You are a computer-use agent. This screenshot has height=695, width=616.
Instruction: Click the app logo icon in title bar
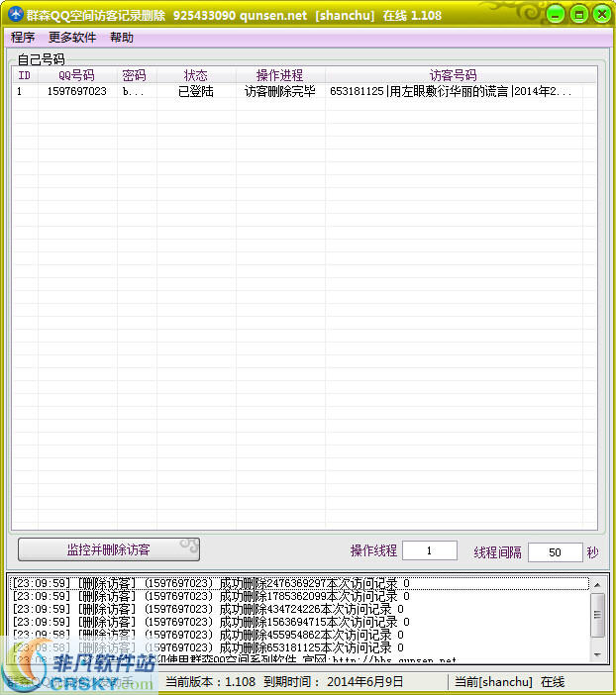coord(16,15)
